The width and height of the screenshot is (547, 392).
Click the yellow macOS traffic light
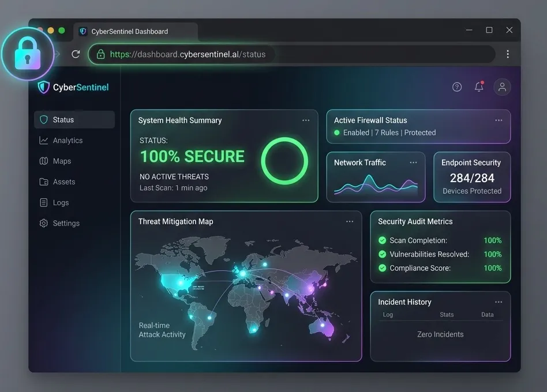click(51, 31)
